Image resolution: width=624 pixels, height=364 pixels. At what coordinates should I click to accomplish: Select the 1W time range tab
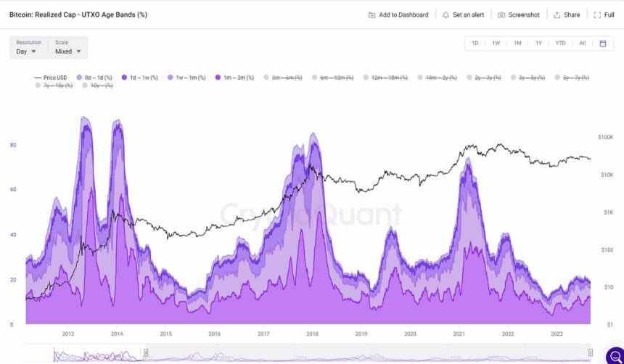(x=496, y=43)
